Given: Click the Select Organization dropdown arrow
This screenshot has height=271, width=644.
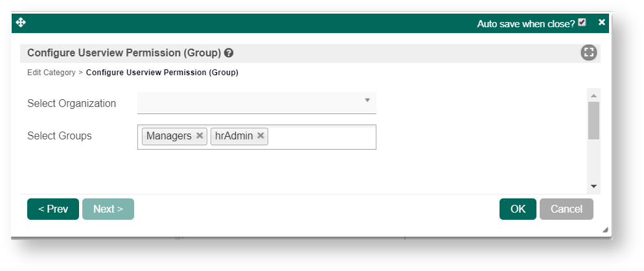Looking at the screenshot, I should click(367, 100).
